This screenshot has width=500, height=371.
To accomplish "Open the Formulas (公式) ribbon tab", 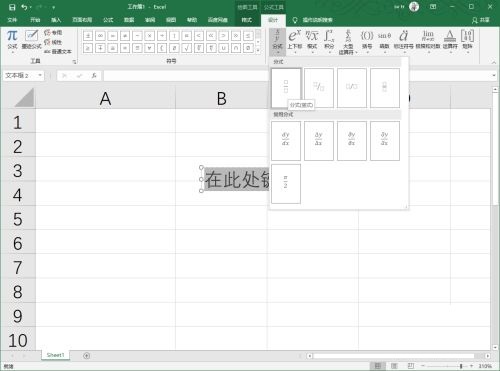I will coord(108,20).
